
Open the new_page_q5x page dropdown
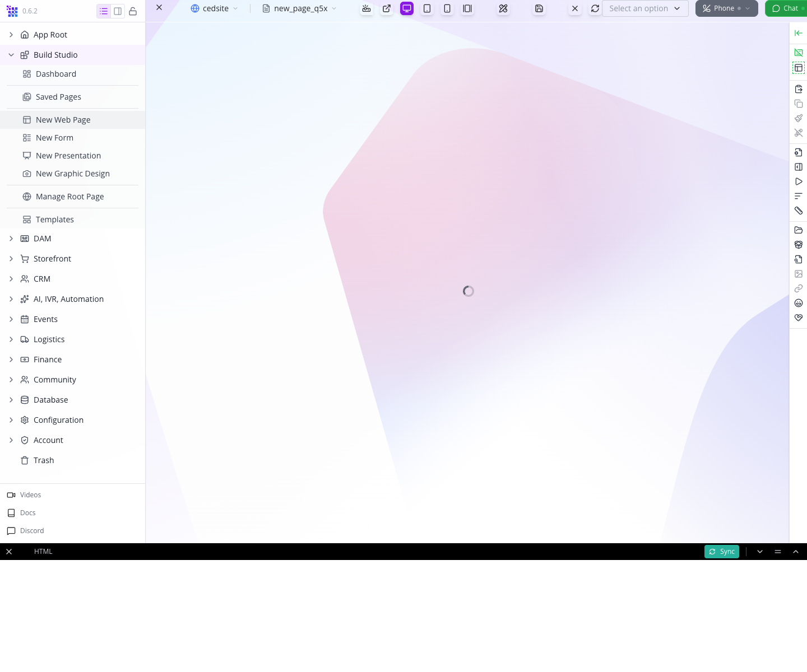[300, 8]
